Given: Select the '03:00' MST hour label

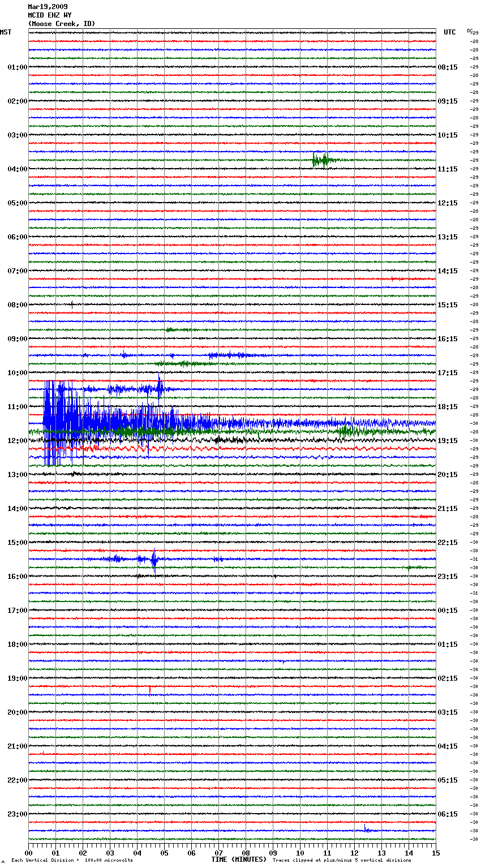Looking at the screenshot, I should tap(18, 135).
